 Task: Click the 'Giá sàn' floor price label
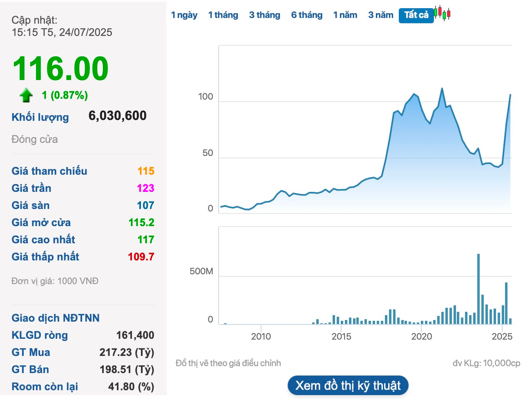click(x=31, y=205)
